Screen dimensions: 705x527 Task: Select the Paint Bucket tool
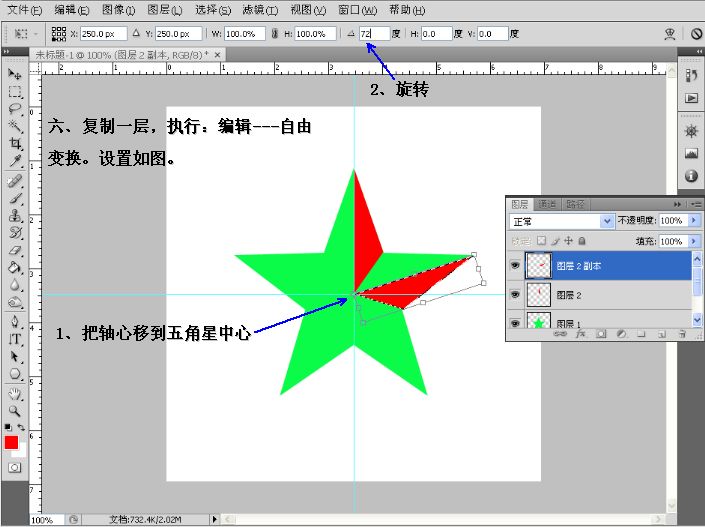click(x=15, y=268)
